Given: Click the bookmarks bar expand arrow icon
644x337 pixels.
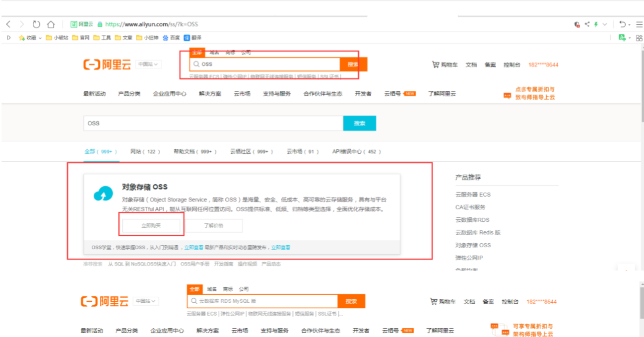Looking at the screenshot, I should click(x=8, y=38).
